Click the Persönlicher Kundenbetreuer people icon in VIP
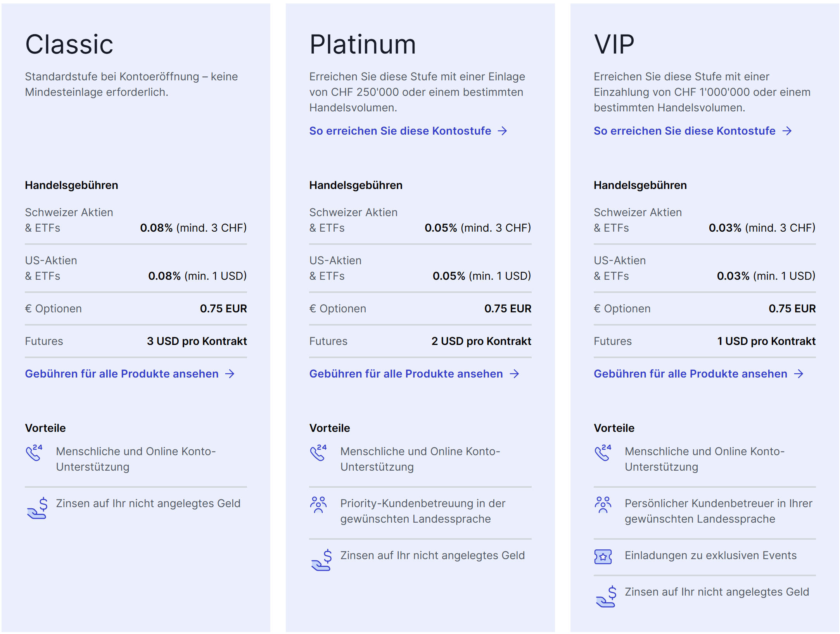Viewport: 840px width, 634px height. click(603, 505)
